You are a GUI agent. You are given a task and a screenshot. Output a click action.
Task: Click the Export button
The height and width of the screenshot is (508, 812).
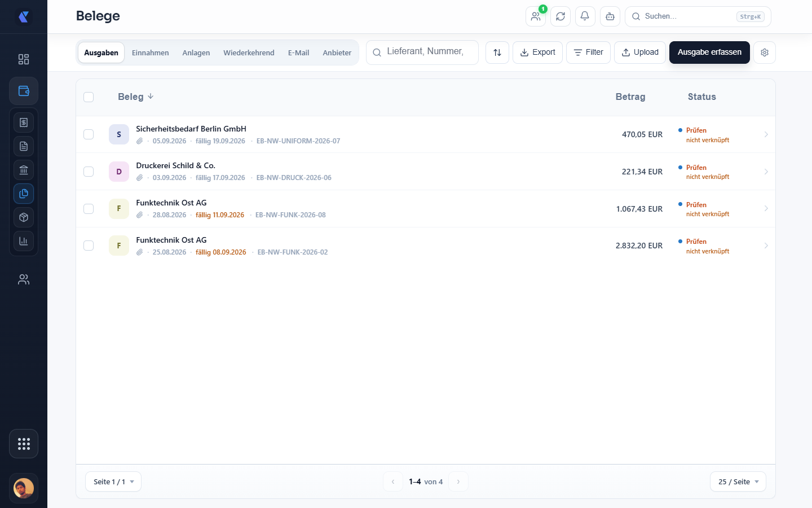coord(537,52)
